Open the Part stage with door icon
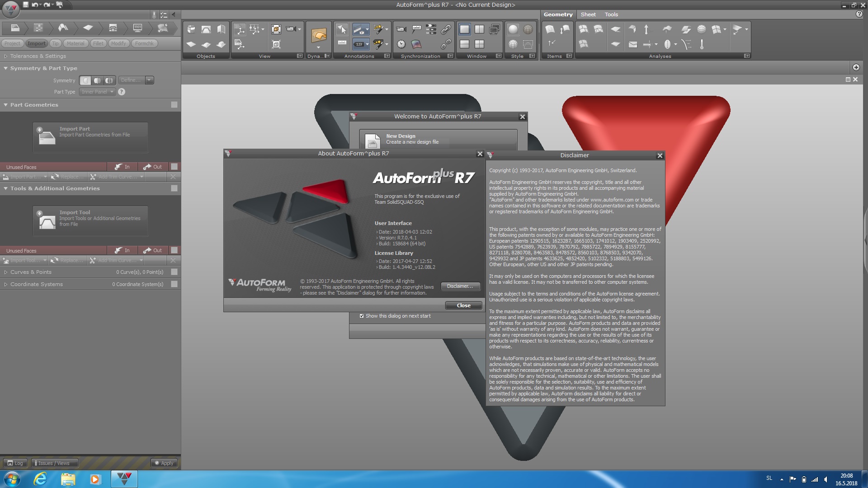Screen dimensions: 868x488 15,28
